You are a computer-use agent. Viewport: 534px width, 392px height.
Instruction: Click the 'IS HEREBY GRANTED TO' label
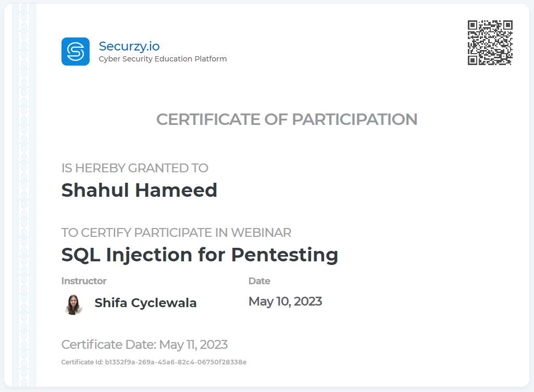[x=134, y=168]
